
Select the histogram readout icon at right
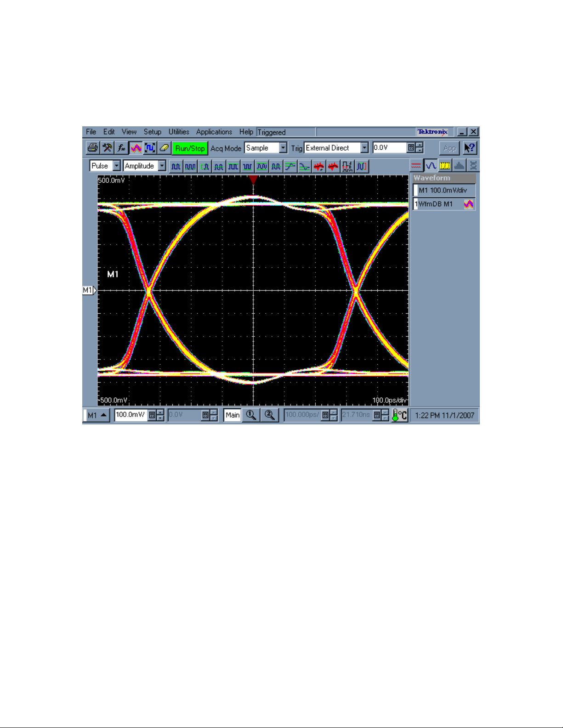pyautogui.click(x=459, y=165)
